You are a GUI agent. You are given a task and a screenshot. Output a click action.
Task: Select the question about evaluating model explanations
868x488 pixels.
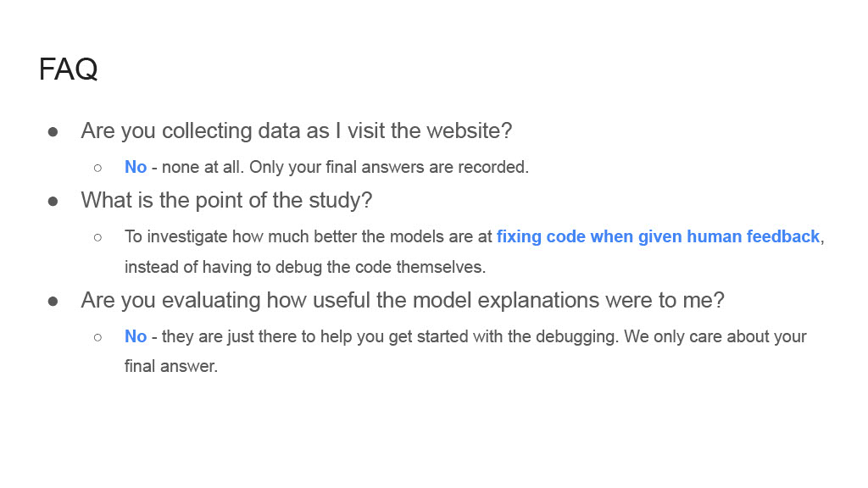tap(402, 301)
